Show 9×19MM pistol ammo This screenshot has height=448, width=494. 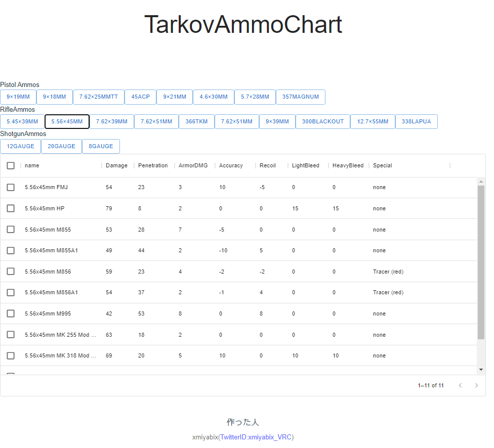(x=18, y=97)
